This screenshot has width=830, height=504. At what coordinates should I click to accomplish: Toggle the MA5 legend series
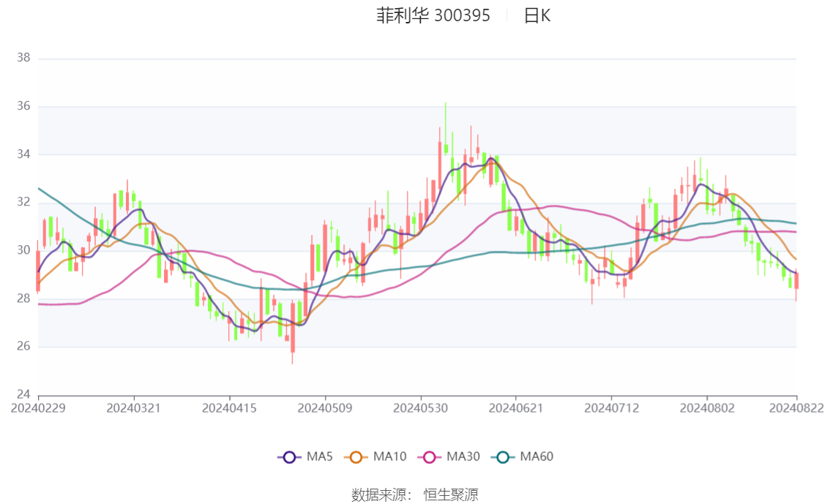(305, 456)
